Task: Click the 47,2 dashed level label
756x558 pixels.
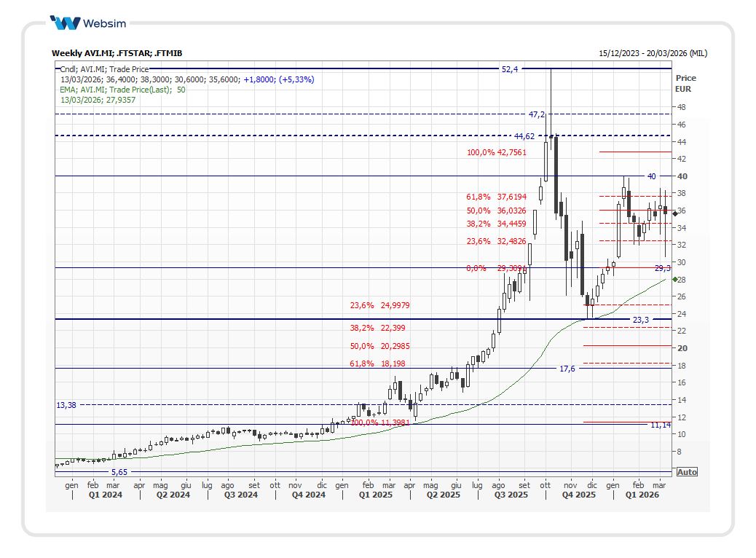Action: tap(537, 114)
